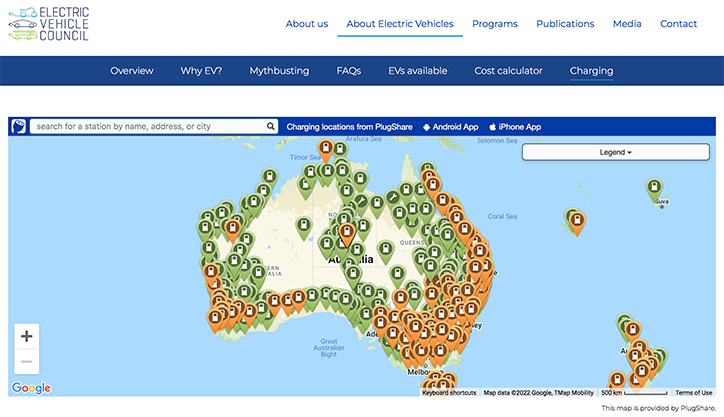The image size is (724, 417).
Task: Open the Why EV? tab
Action: point(201,71)
